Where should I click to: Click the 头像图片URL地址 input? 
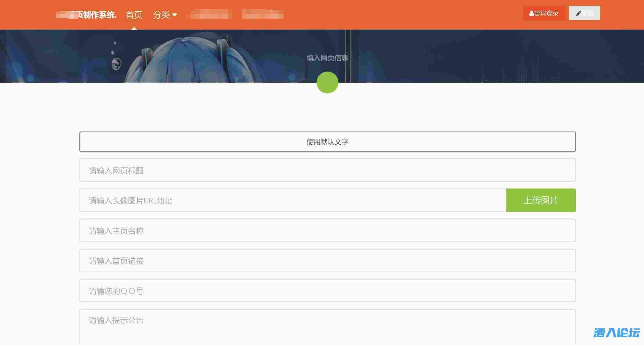(293, 200)
